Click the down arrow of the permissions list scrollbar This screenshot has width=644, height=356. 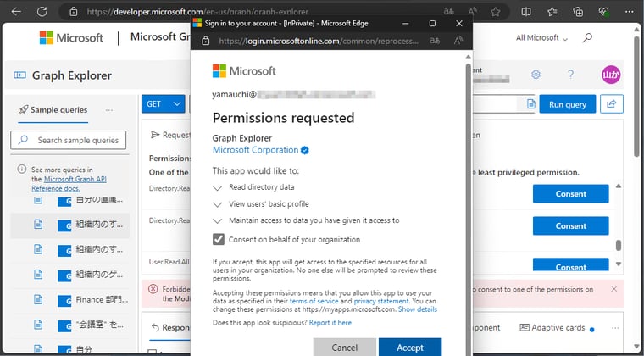coord(619,264)
